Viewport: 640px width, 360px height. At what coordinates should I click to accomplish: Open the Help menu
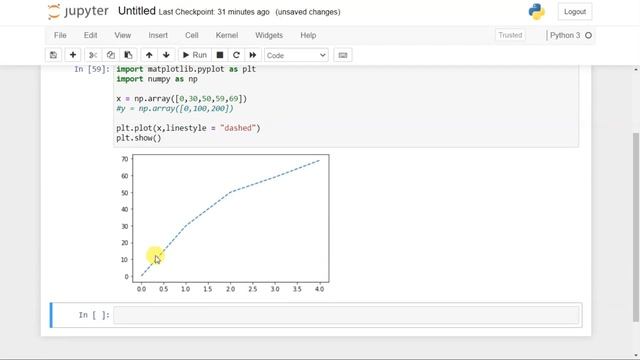pos(308,36)
